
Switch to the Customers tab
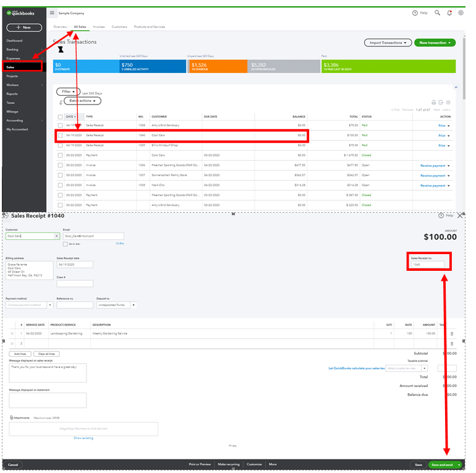pyautogui.click(x=119, y=27)
